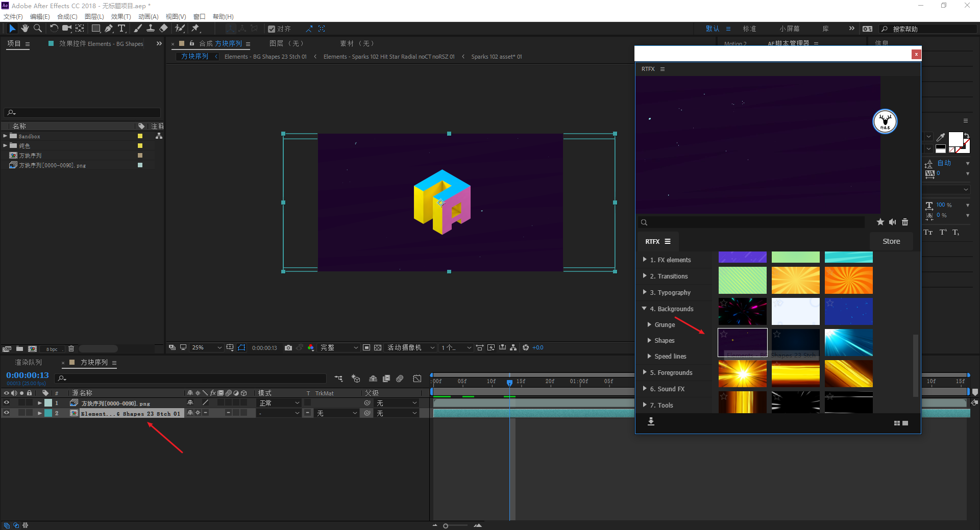
Task: Click the RTFX favorites star icon
Action: (880, 222)
